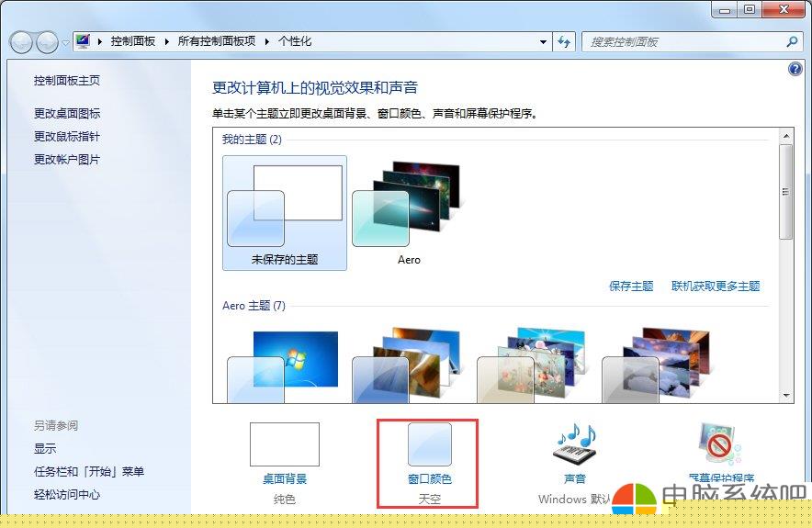812x528 pixels.
Task: Click the 窗口颜色 sky swatch icon
Action: [430, 444]
